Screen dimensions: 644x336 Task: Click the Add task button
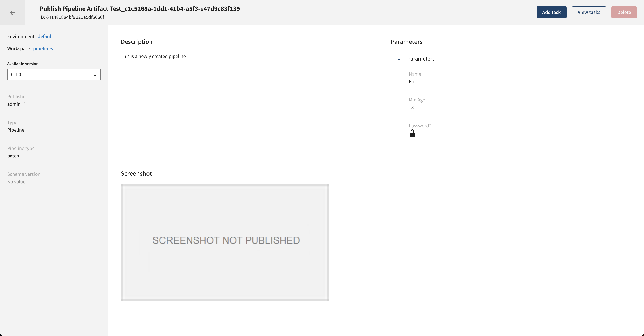coord(551,12)
